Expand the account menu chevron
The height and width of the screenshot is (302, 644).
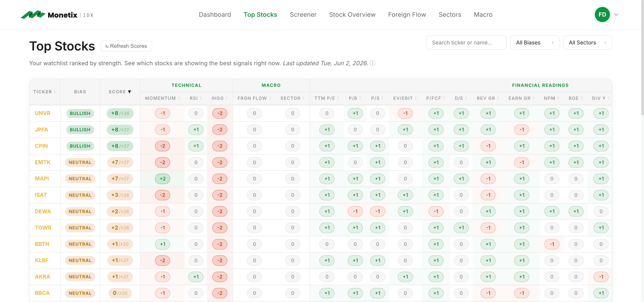616,15
